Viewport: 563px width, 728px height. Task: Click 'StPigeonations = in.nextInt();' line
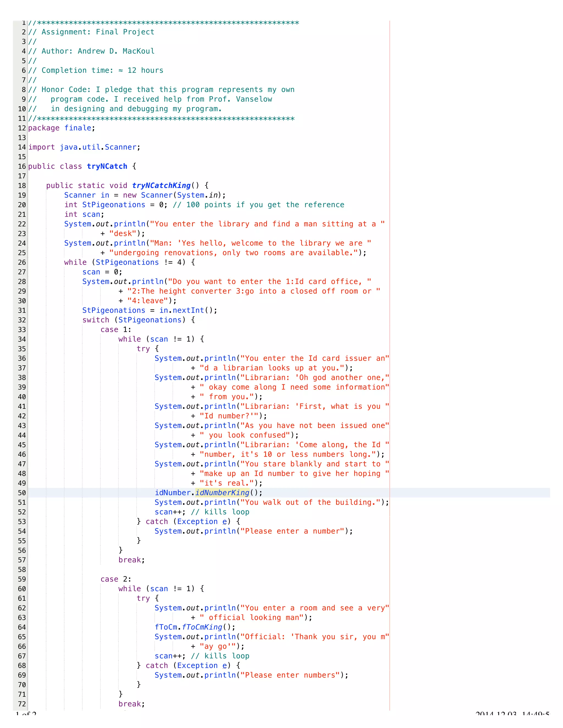tap(150, 310)
